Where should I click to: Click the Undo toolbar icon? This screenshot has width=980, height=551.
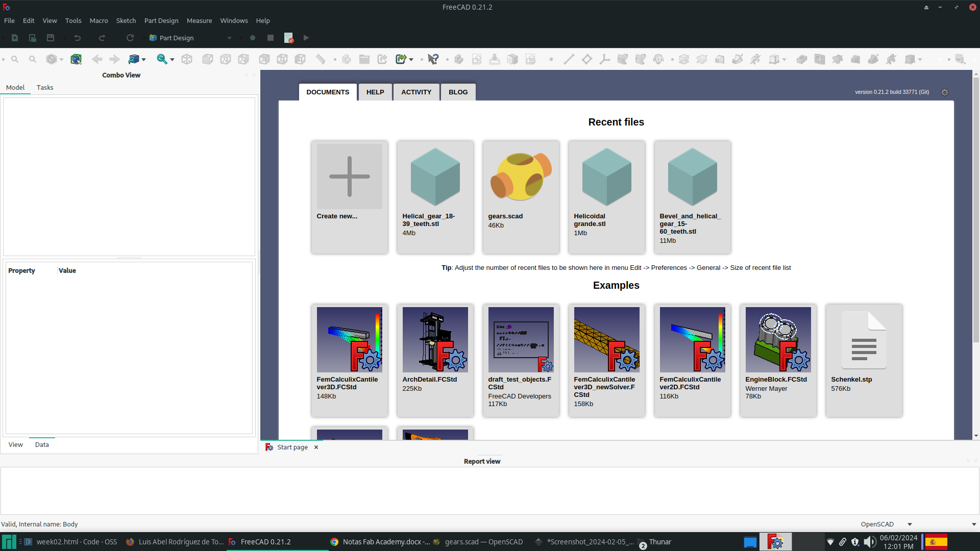78,38
